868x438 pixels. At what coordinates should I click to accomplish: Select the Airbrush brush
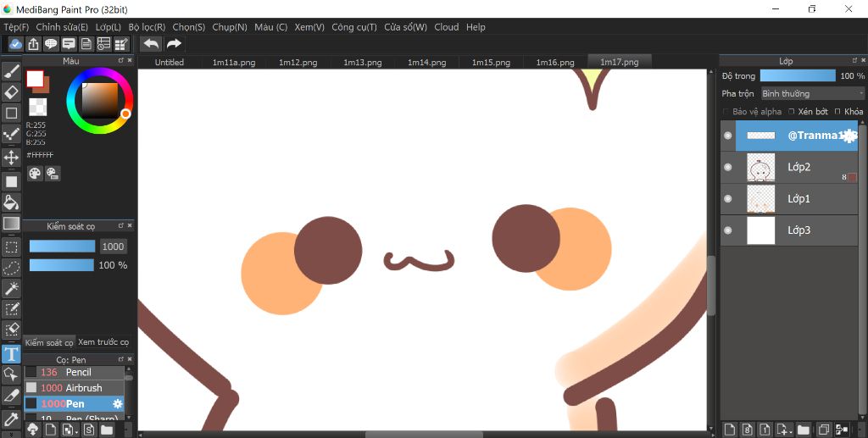point(75,388)
